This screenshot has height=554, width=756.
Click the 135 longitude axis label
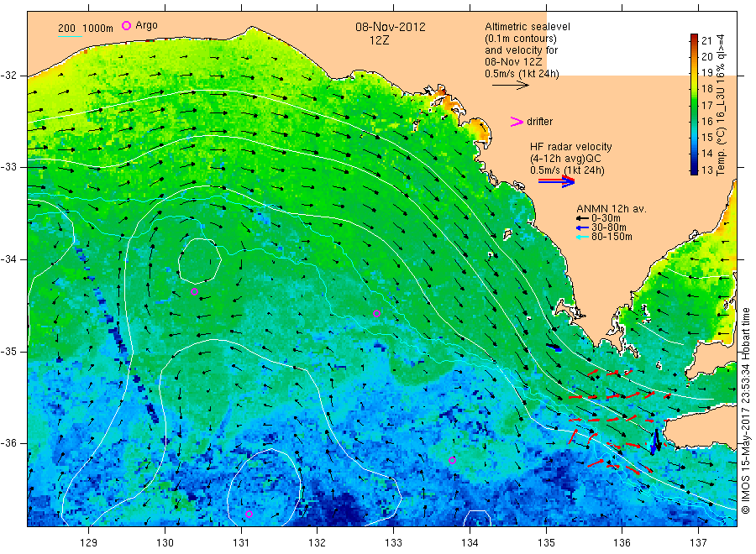point(546,543)
